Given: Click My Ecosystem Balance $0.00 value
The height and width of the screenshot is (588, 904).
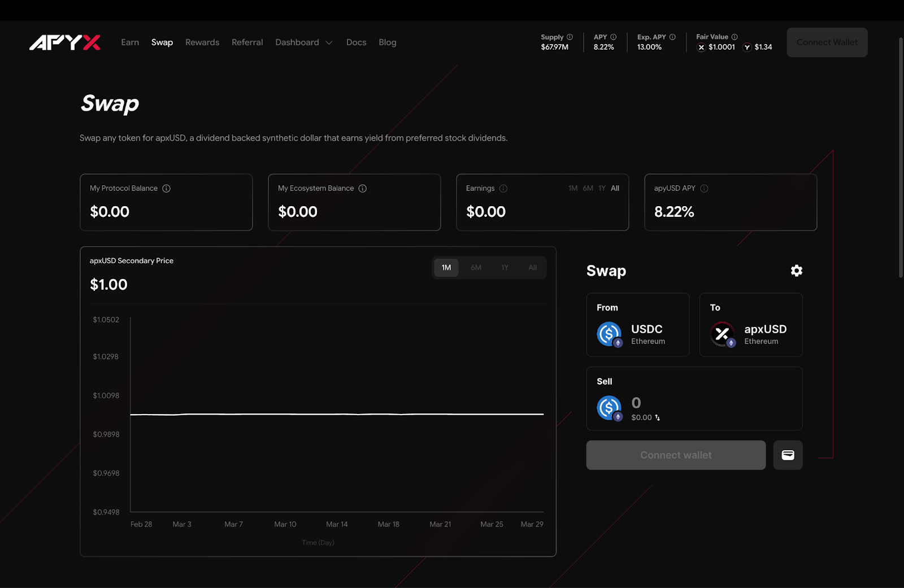Looking at the screenshot, I should pyautogui.click(x=298, y=212).
